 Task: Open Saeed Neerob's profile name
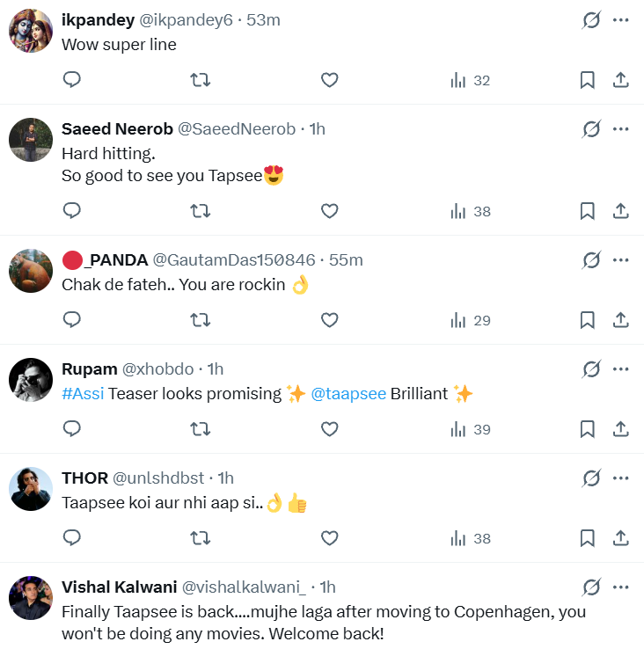coord(117,129)
